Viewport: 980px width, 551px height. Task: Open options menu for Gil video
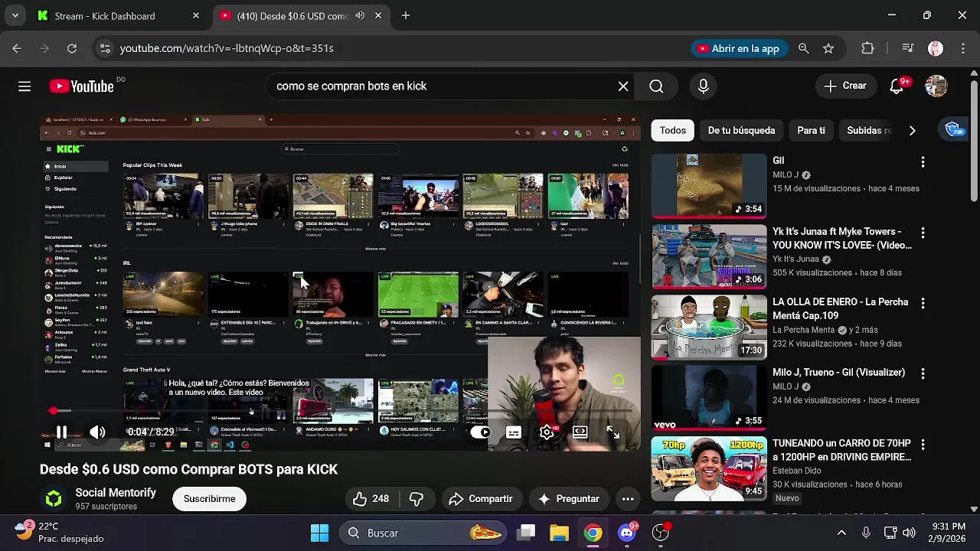[x=923, y=161]
